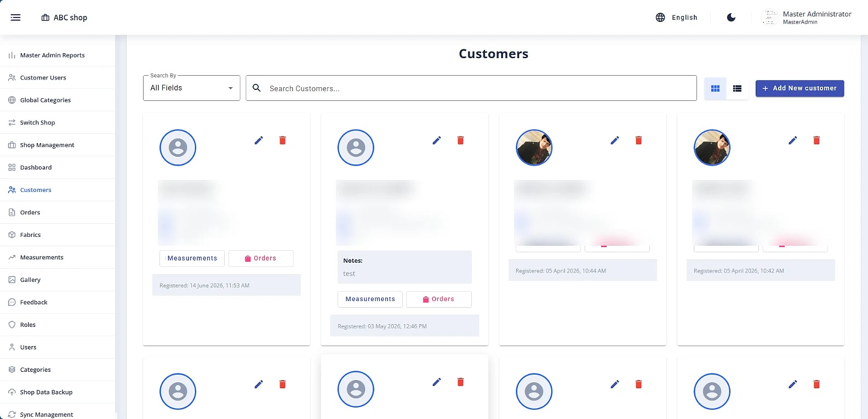Click the Add New customer button
Screen dimensions: 868x419
(800, 88)
